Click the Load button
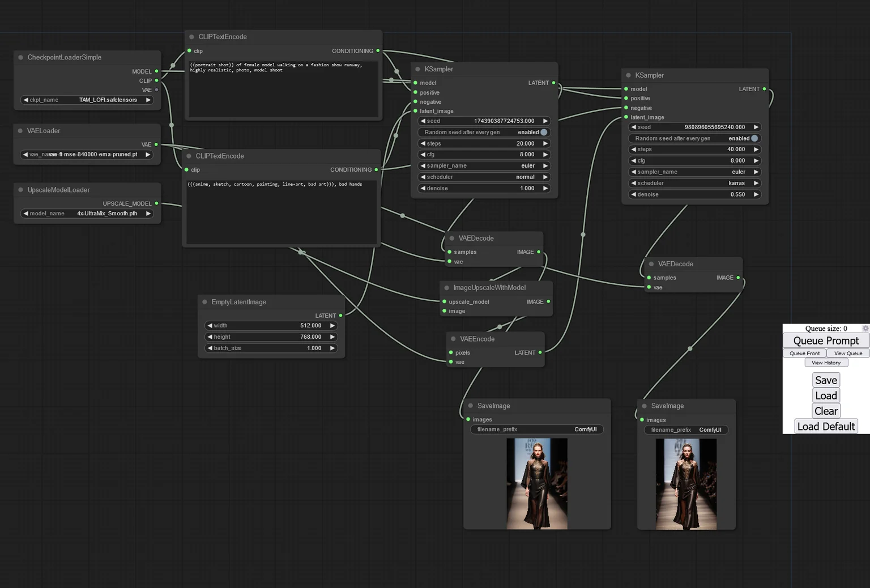The height and width of the screenshot is (588, 870). (x=826, y=395)
